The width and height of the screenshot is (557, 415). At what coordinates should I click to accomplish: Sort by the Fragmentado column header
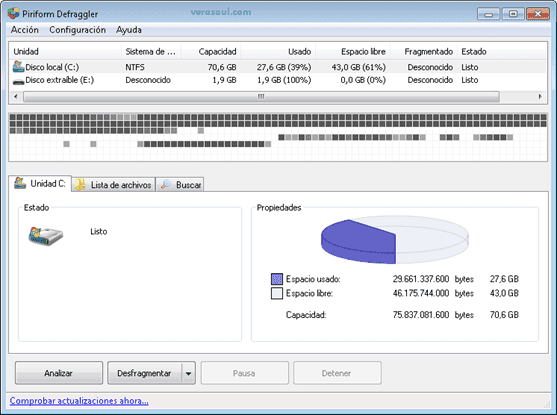click(x=424, y=52)
